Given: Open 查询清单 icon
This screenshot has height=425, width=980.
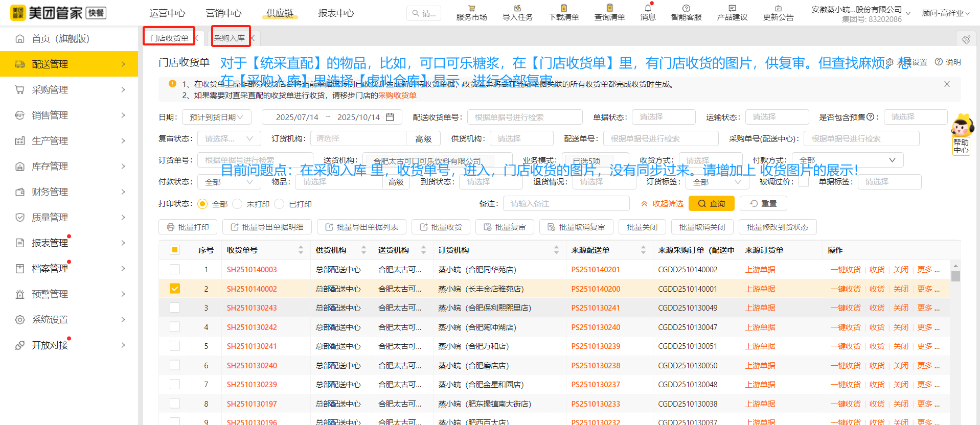Looking at the screenshot, I should pos(609,8).
